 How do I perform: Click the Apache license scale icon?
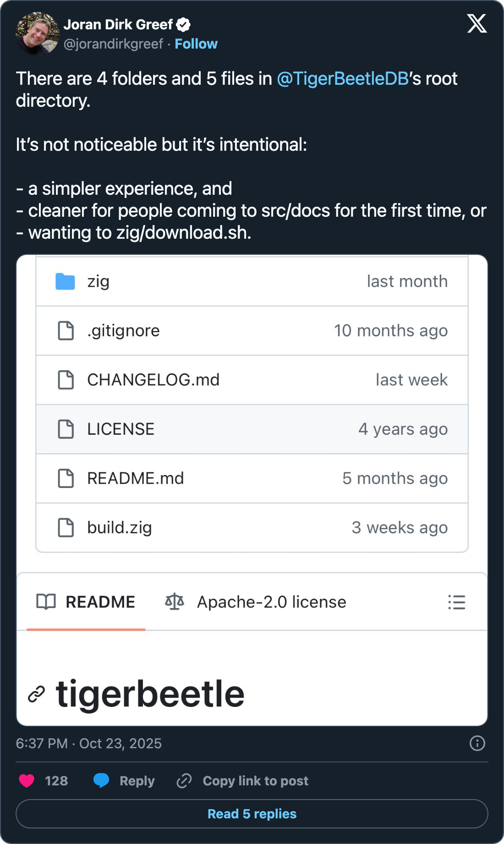point(174,602)
